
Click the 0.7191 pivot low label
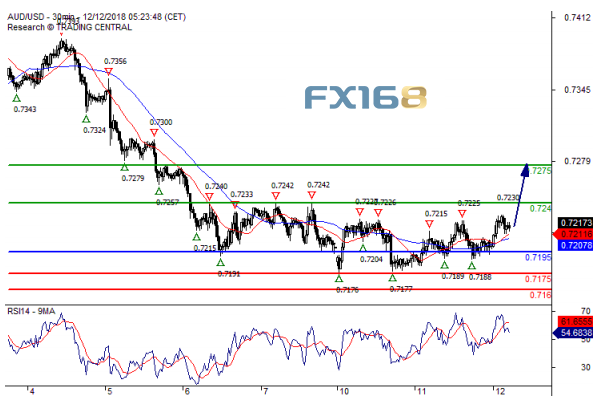pos(229,274)
